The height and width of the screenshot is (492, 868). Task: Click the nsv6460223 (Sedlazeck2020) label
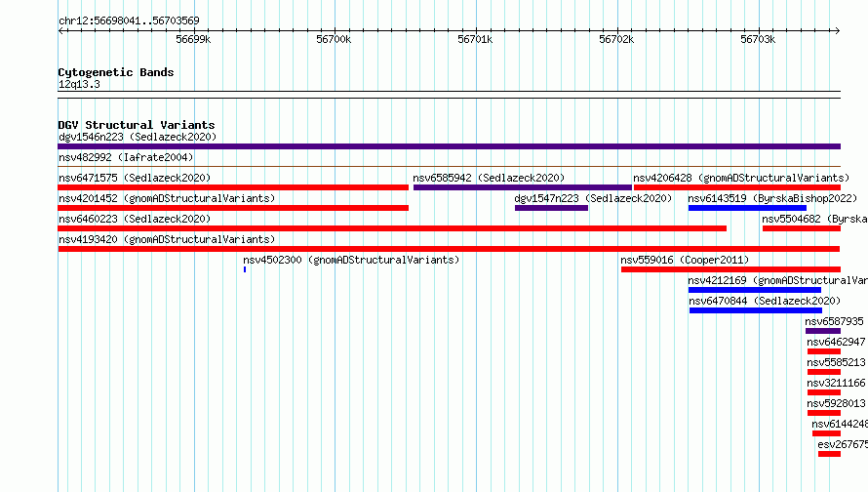tap(135, 219)
